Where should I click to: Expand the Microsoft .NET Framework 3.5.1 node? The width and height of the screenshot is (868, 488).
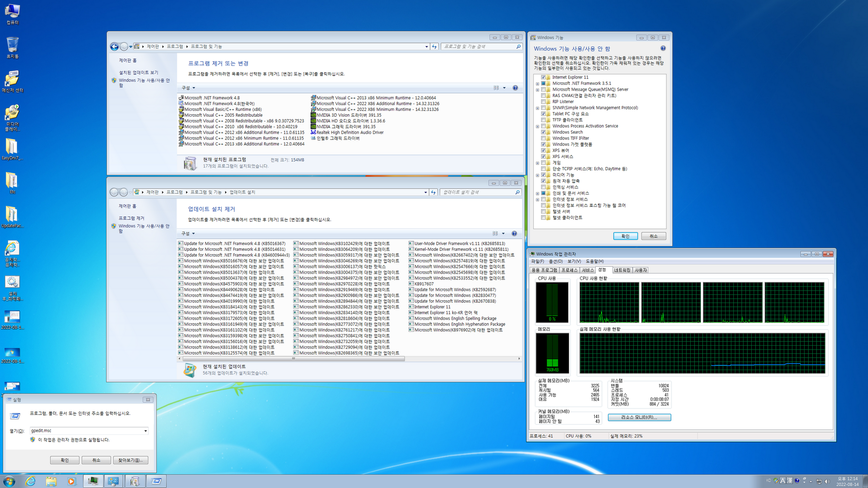(538, 83)
